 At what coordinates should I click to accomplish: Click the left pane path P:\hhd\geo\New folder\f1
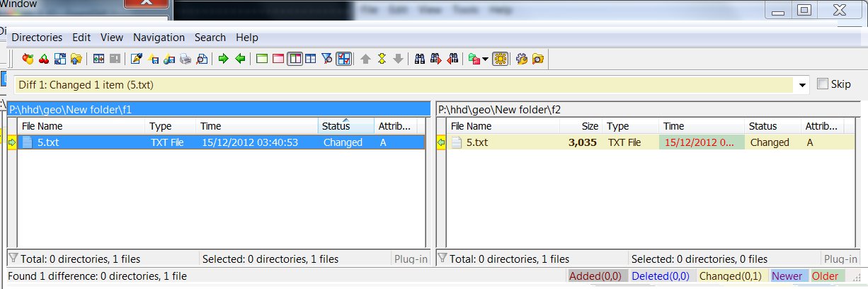(x=219, y=110)
